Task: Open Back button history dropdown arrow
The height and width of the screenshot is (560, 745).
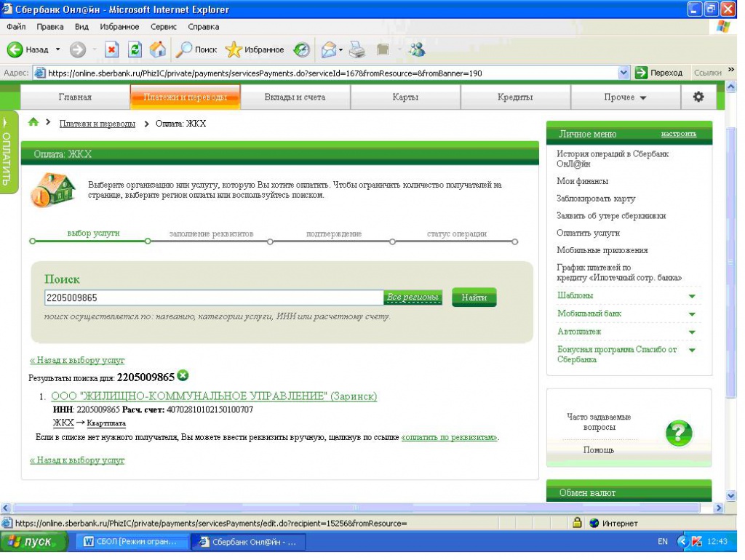Action: click(58, 49)
